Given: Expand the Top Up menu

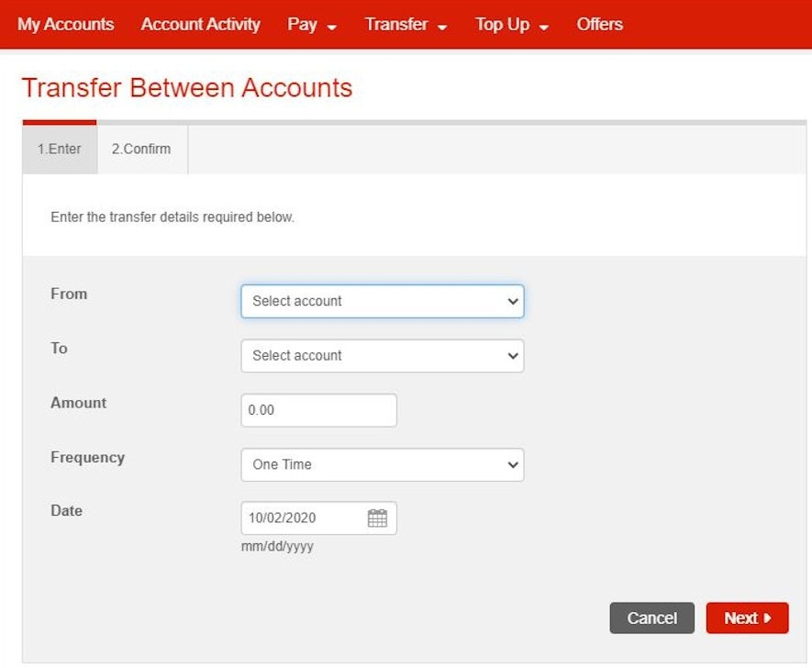Looking at the screenshot, I should 511,25.
